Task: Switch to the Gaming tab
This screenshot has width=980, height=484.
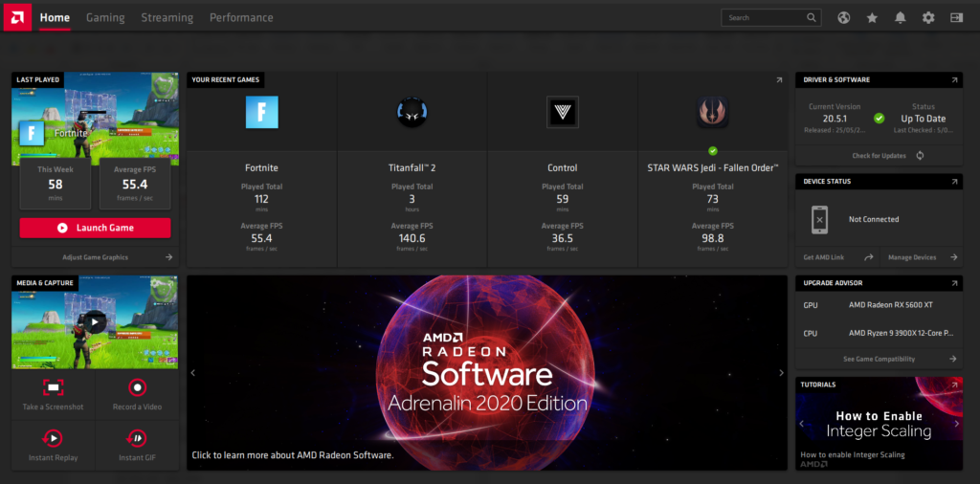Action: 105,17
